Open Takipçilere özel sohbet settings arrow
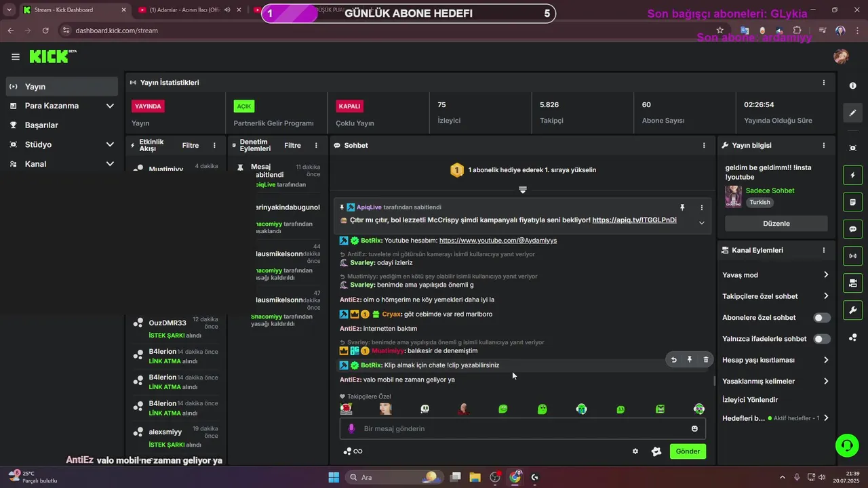 tap(826, 296)
